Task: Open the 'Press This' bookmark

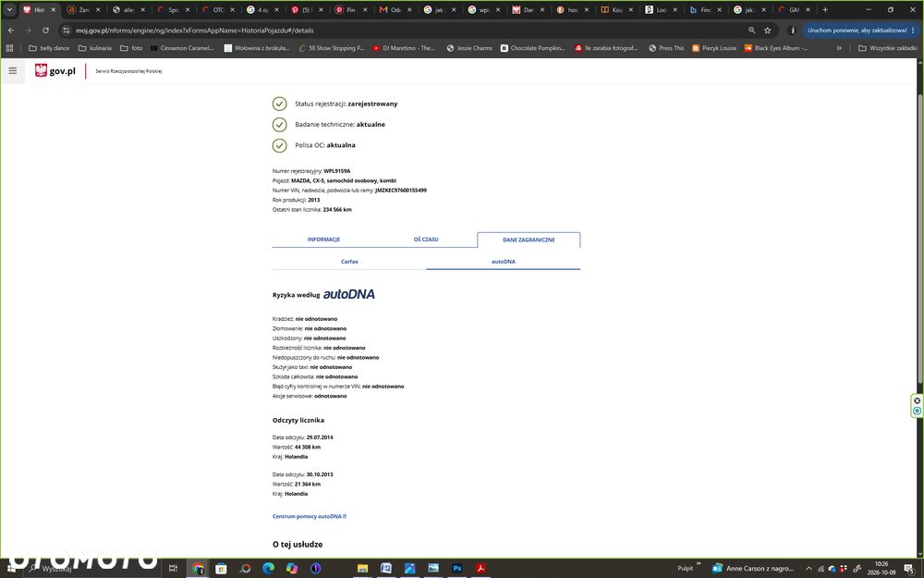Action: click(666, 48)
